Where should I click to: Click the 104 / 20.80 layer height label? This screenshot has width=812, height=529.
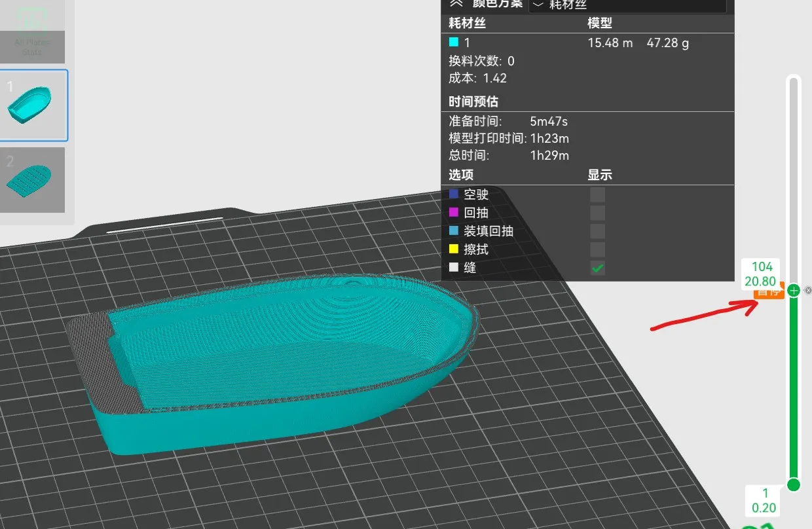[x=762, y=274]
